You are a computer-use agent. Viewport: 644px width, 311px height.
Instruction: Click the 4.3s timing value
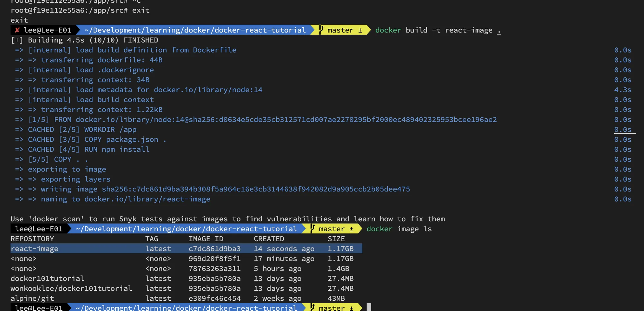[623, 90]
